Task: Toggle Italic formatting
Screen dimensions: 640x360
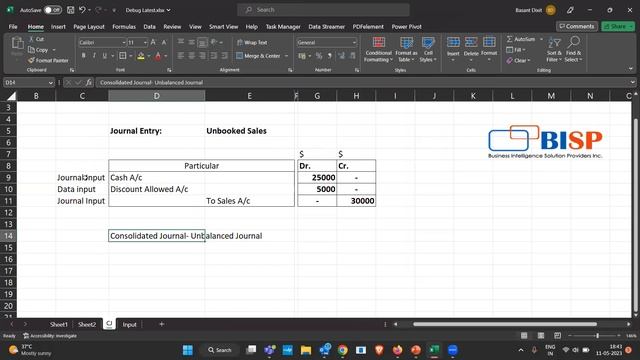Action: coord(94,56)
